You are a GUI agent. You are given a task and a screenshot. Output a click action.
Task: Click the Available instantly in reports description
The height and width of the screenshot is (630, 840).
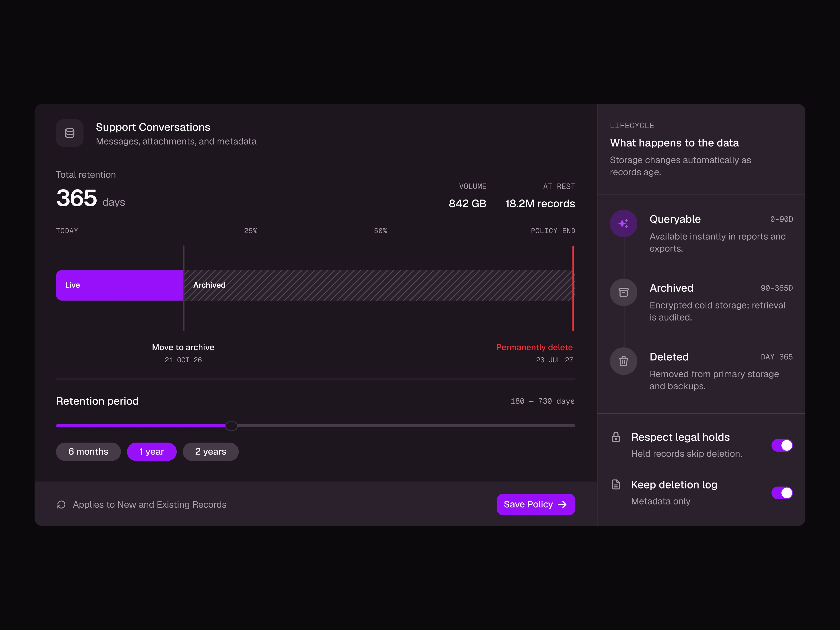coord(718,242)
